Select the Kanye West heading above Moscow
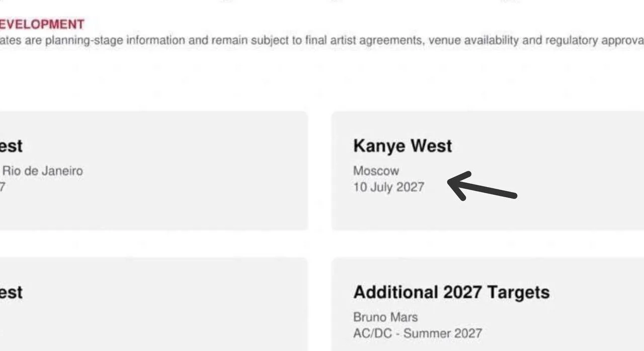The image size is (644, 351). tap(403, 146)
